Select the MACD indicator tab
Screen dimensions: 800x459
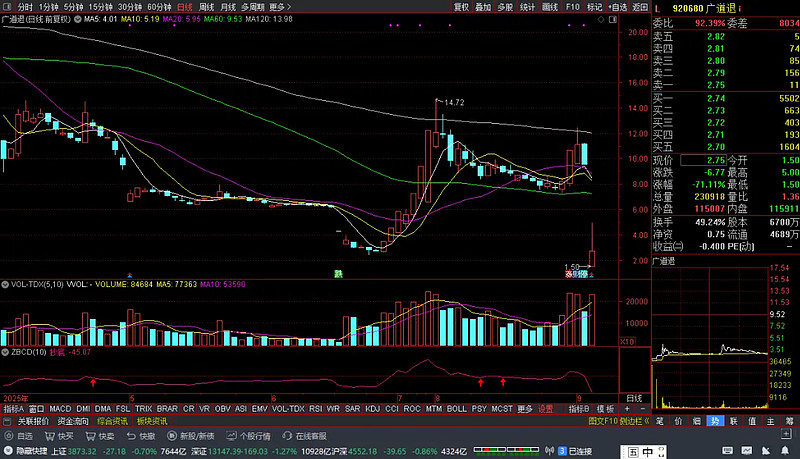click(x=61, y=409)
